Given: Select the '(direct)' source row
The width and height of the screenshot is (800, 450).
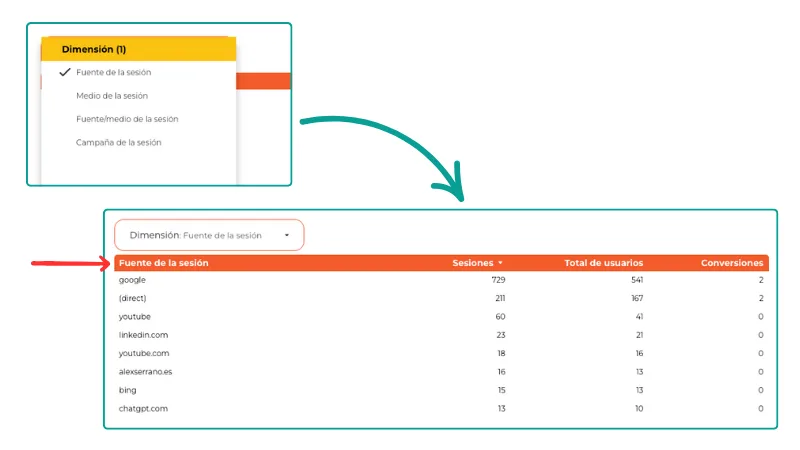Looking at the screenshot, I should coord(133,298).
